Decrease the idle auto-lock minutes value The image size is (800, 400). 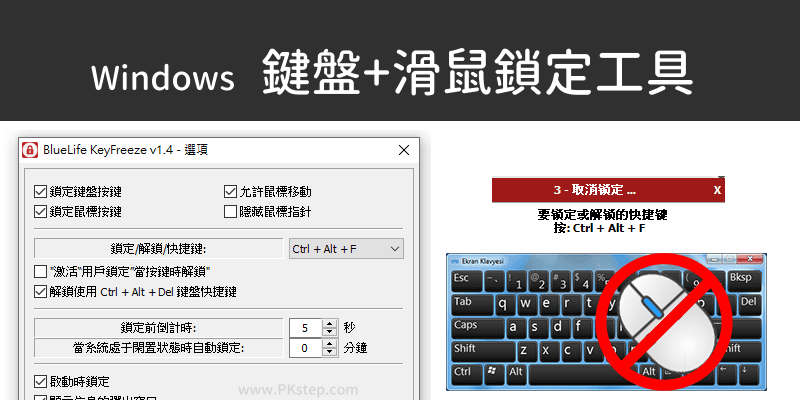pos(330,353)
